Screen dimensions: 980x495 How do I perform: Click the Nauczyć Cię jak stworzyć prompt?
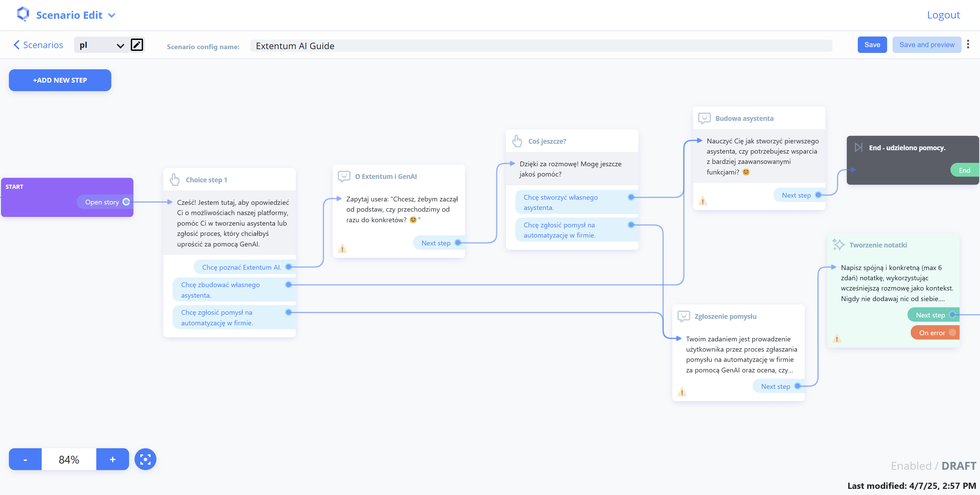762,156
